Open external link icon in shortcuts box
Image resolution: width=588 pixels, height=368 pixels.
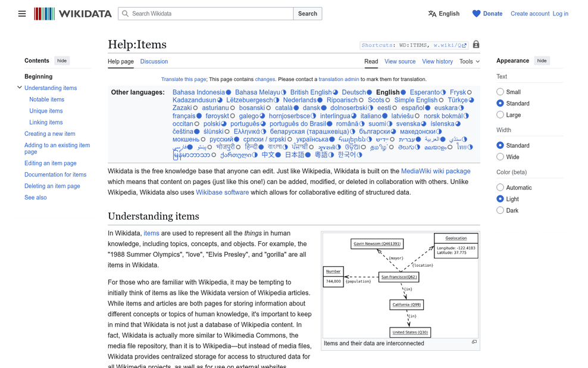[x=464, y=45]
